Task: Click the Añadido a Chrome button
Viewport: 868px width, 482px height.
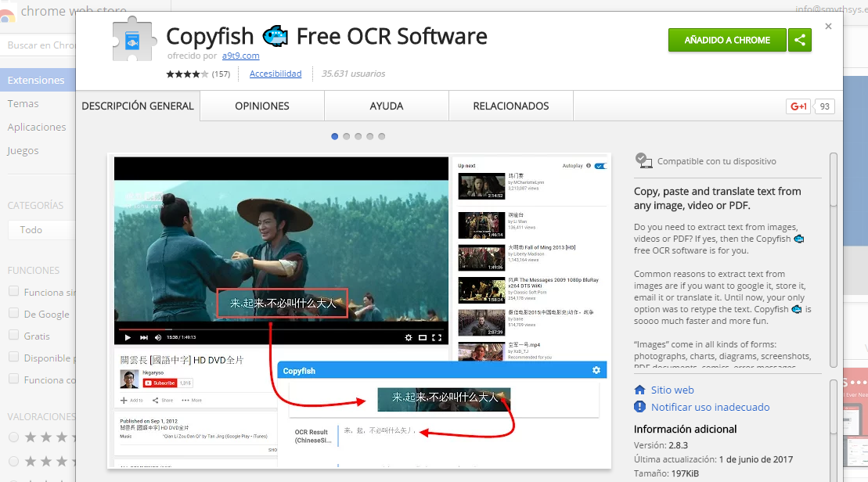Action: click(727, 40)
